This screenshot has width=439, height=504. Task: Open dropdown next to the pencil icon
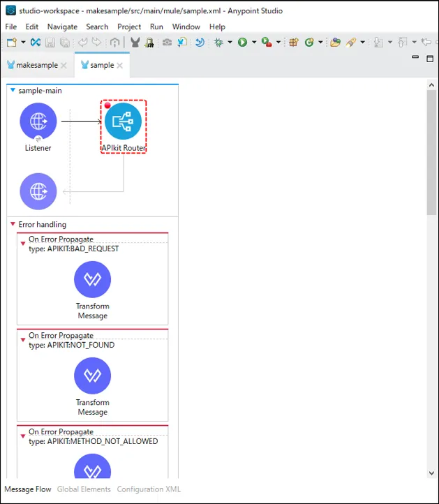pos(362,42)
